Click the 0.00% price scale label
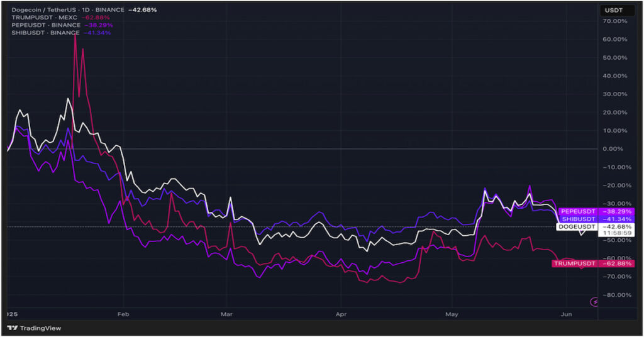644x337 pixels. 613,148
